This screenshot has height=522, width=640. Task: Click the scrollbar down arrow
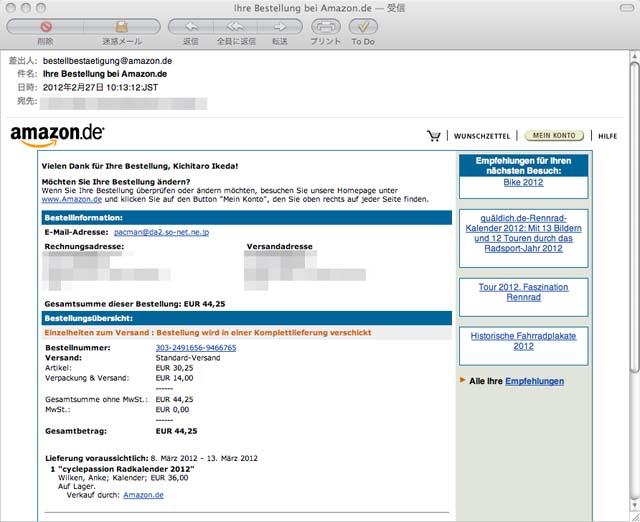coord(634,505)
